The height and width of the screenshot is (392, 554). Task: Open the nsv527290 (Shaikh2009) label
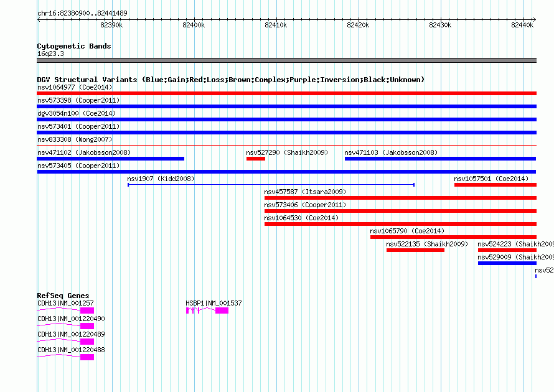tap(287, 152)
